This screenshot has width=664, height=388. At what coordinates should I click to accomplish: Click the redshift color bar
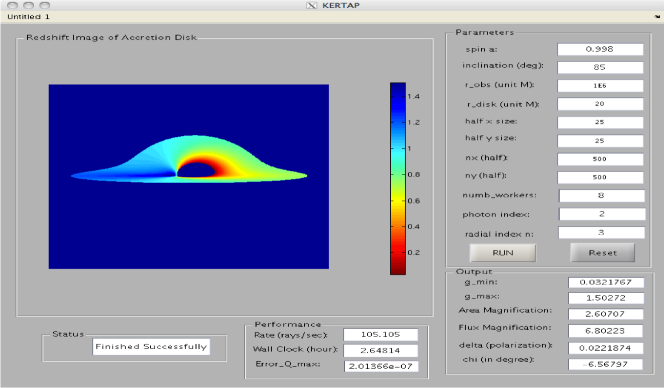coord(398,178)
